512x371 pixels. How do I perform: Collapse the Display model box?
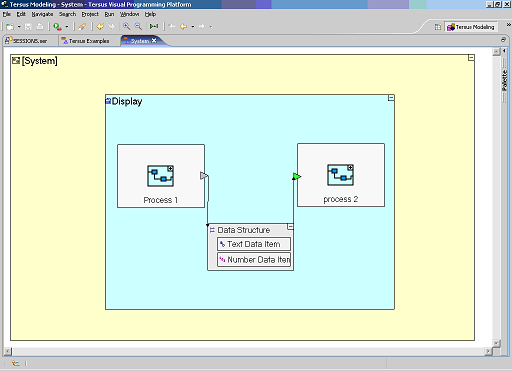point(391,98)
